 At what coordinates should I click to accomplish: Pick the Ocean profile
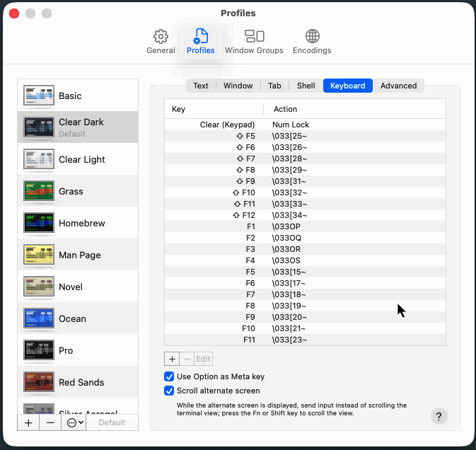coord(78,318)
